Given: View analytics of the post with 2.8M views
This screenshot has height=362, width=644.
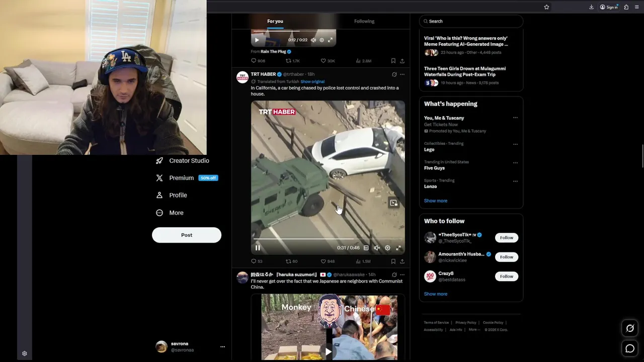Looking at the screenshot, I should pos(363,61).
